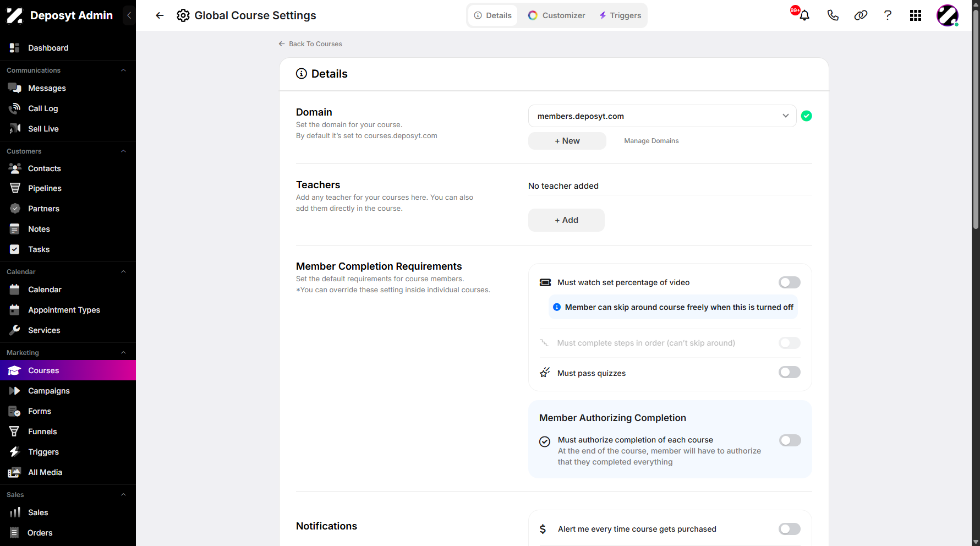The width and height of the screenshot is (980, 546).
Task: Open Pipelines in the sidebar
Action: pyautogui.click(x=68, y=188)
